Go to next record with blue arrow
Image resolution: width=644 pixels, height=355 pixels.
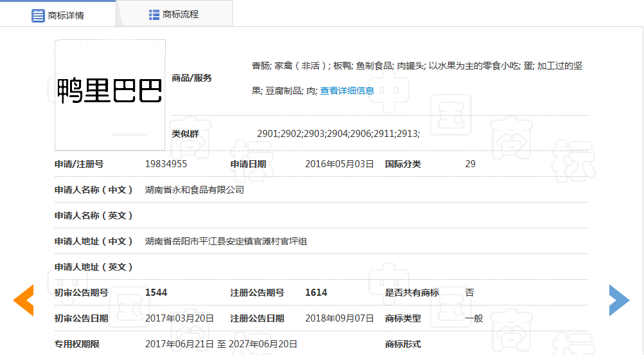coord(620,300)
